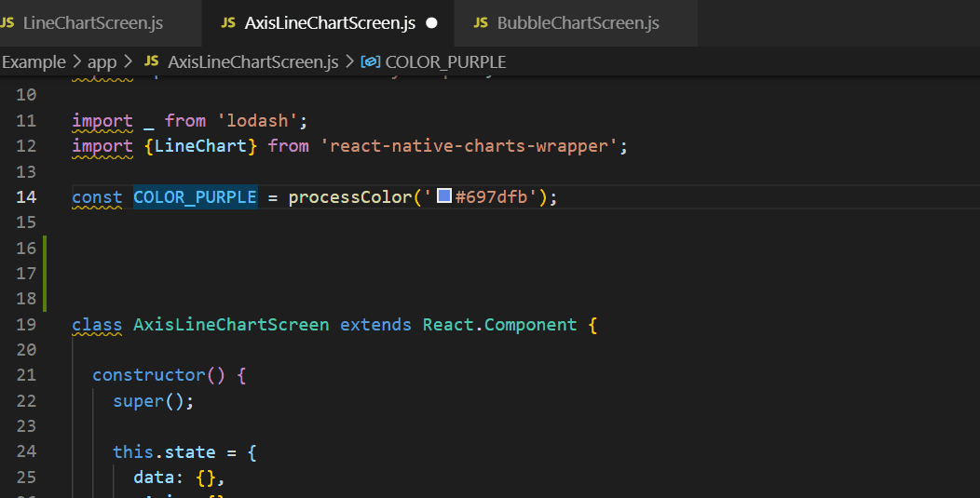Click the LineChart import name
Viewport: 980px width, 498px height.
(200, 145)
